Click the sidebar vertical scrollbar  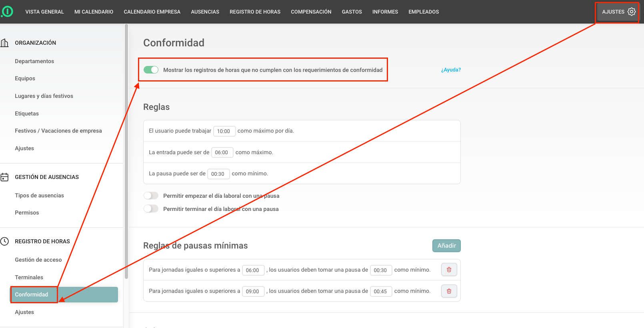click(x=126, y=152)
